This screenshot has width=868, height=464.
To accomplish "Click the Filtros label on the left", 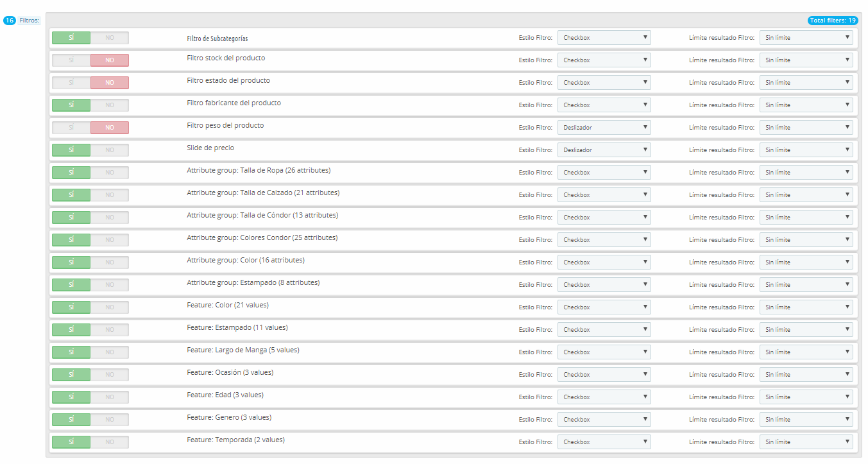I will 29,21.
